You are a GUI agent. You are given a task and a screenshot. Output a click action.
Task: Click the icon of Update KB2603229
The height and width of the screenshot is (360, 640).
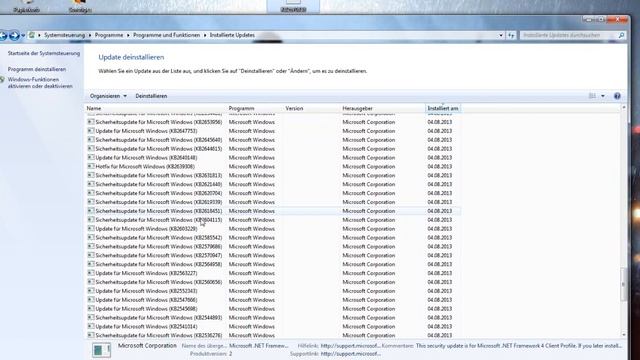click(x=91, y=229)
